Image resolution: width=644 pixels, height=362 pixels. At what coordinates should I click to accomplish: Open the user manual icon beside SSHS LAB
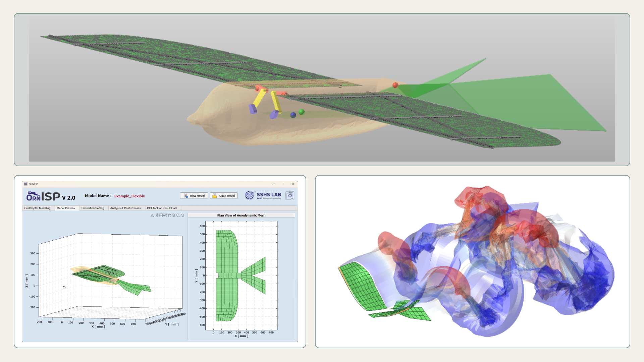tap(290, 195)
